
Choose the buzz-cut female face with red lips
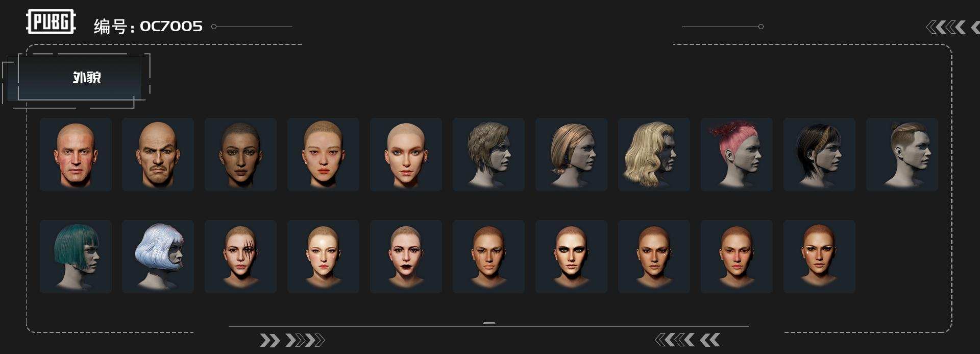click(x=323, y=154)
